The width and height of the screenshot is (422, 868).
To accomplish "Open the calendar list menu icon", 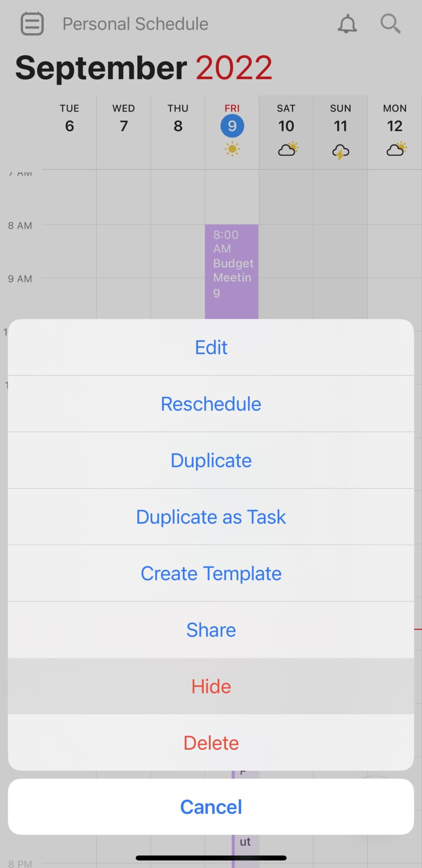I will (32, 24).
